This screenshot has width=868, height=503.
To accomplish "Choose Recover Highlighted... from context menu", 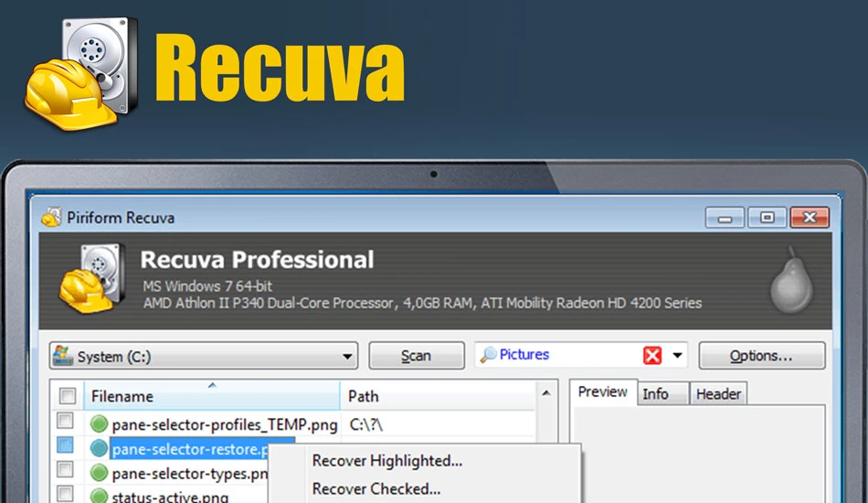I will tap(387, 461).
